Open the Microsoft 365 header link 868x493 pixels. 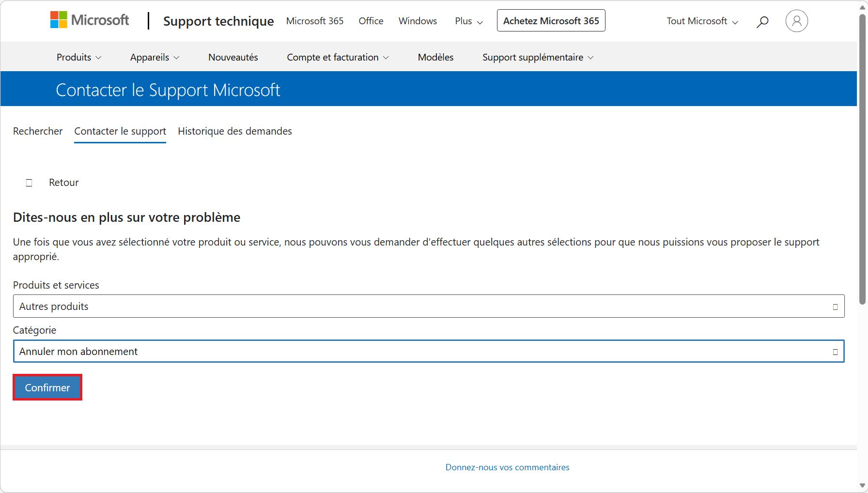pyautogui.click(x=315, y=21)
